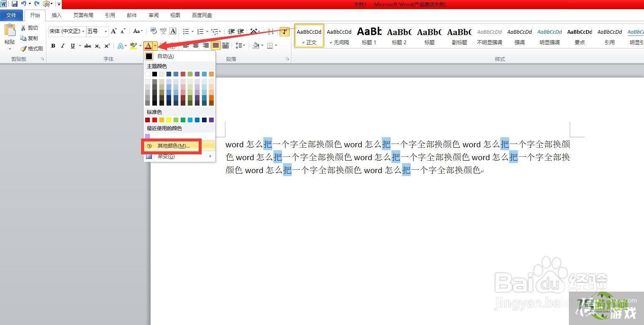Viewport: 644px width, 325px height.
Task: Pick the orange theme color swatch
Action: (x=211, y=74)
